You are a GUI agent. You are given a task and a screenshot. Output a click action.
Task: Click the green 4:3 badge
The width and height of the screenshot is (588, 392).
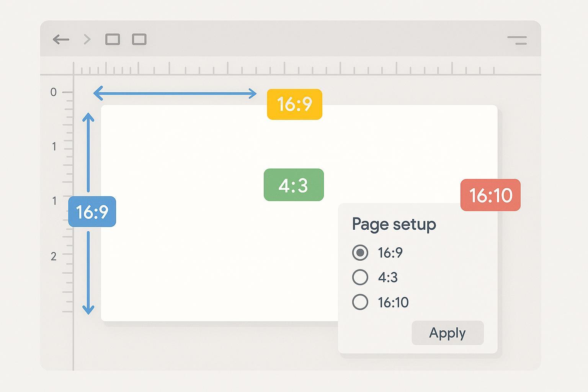[294, 185]
